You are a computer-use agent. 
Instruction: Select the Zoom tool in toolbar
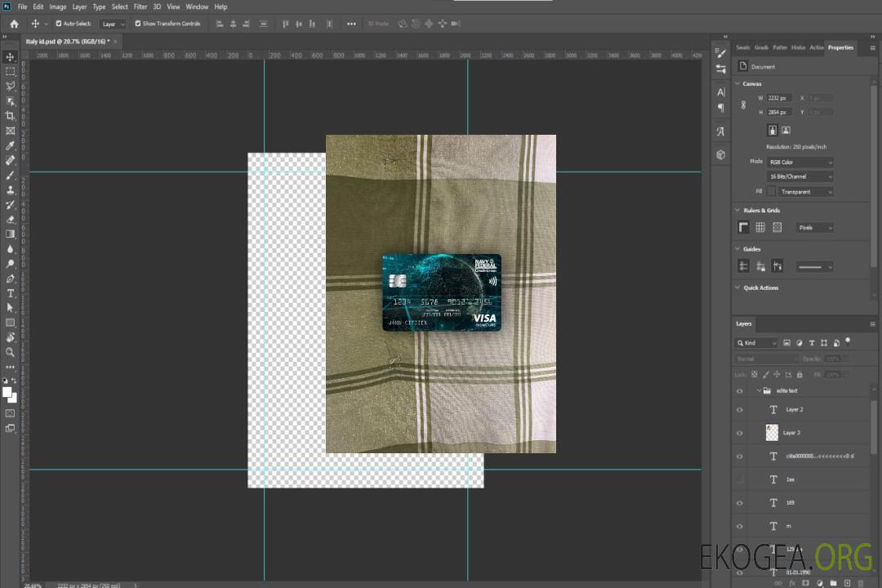[x=11, y=352]
